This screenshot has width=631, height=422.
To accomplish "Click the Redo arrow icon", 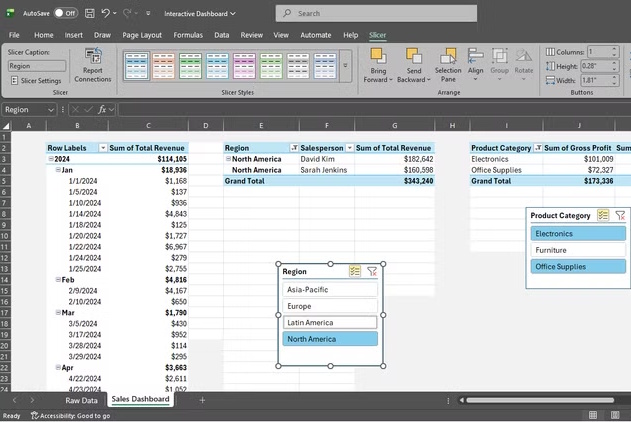I will [x=127, y=13].
